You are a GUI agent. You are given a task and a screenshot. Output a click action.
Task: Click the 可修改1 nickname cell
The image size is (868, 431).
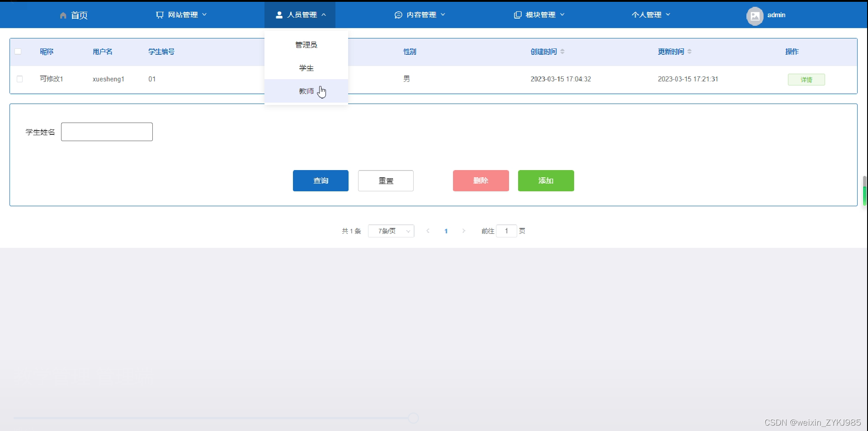click(x=52, y=79)
